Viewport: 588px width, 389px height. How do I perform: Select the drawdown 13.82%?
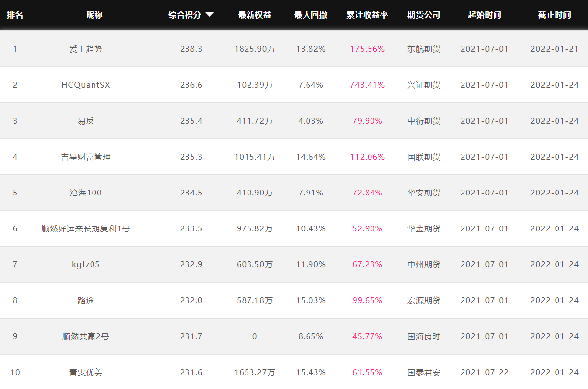[x=311, y=49]
